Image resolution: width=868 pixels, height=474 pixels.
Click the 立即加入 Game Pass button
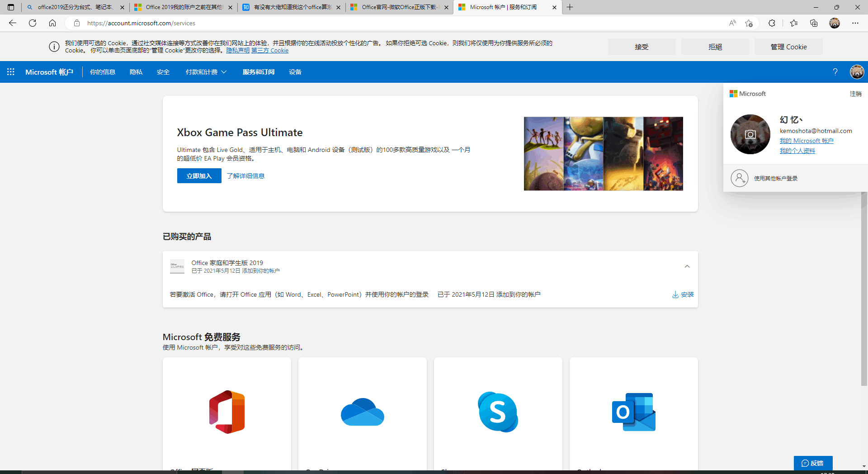tap(199, 175)
